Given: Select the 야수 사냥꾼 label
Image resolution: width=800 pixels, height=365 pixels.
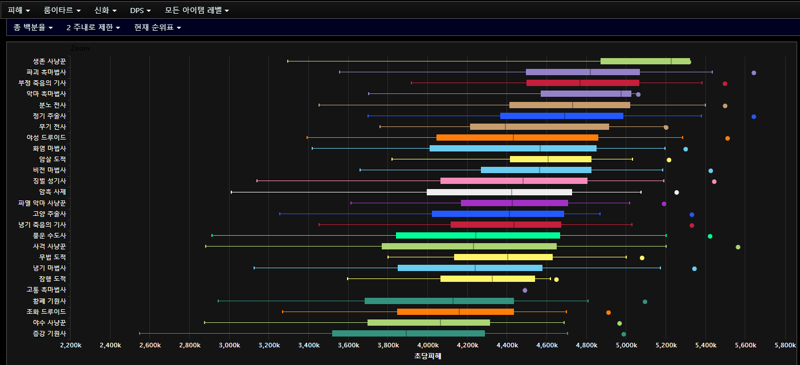Looking at the screenshot, I should click(x=49, y=323).
